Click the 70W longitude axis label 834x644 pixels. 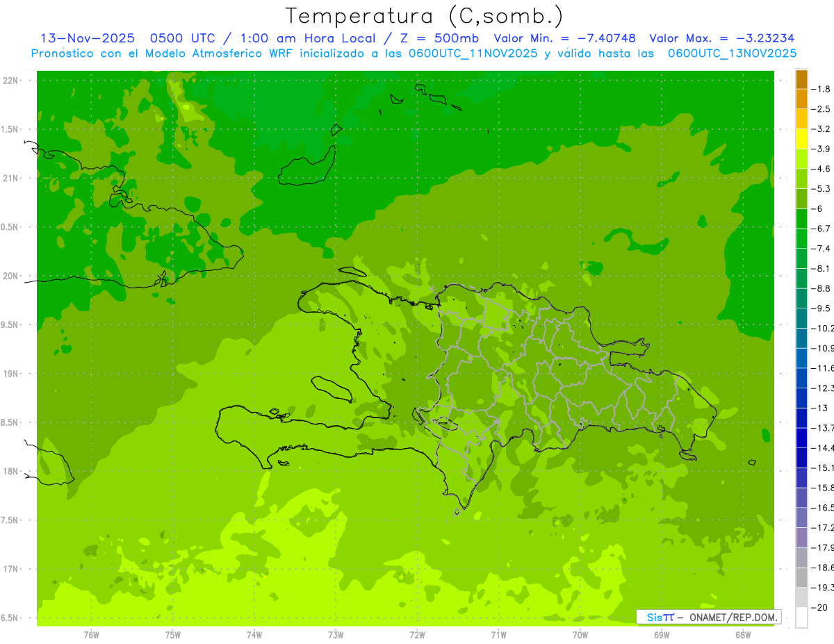[x=580, y=634]
